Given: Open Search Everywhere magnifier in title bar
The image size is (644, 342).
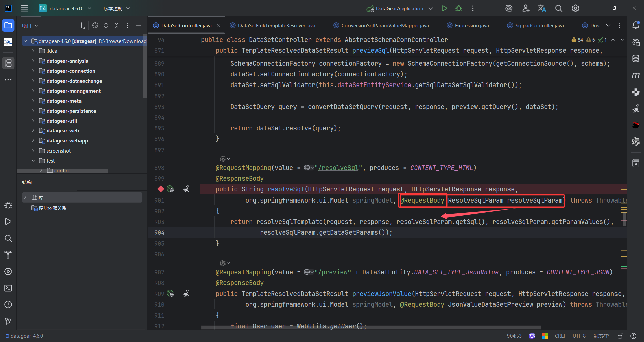Looking at the screenshot, I should click(558, 8).
